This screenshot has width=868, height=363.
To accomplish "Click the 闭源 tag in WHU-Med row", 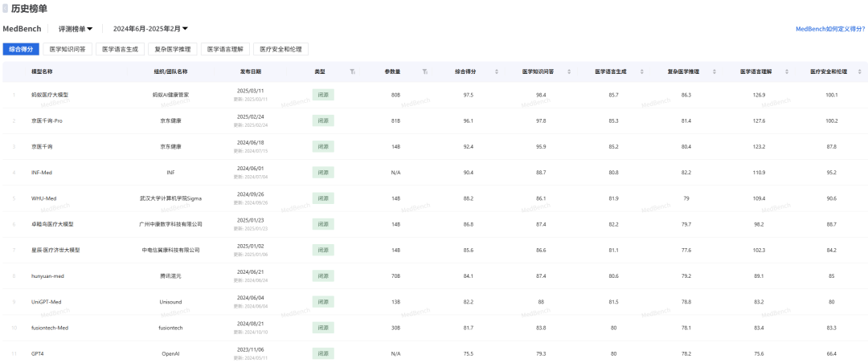I will (x=323, y=198).
